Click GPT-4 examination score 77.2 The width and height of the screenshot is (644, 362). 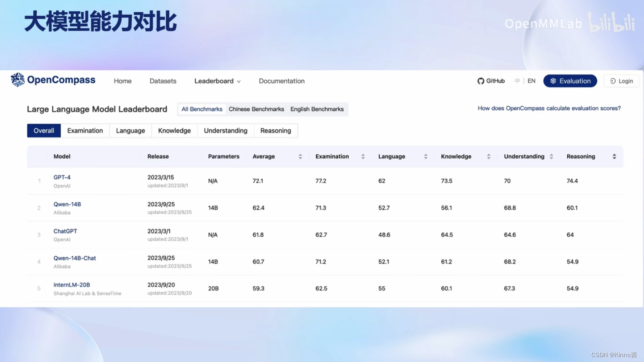[321, 181]
